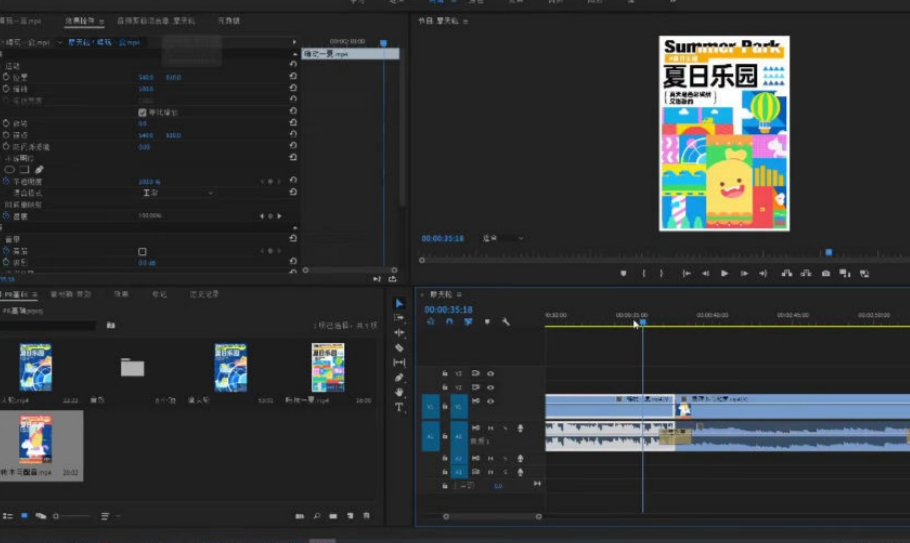Create an ellipse mask for opacity
The image size is (910, 543).
coord(9,170)
